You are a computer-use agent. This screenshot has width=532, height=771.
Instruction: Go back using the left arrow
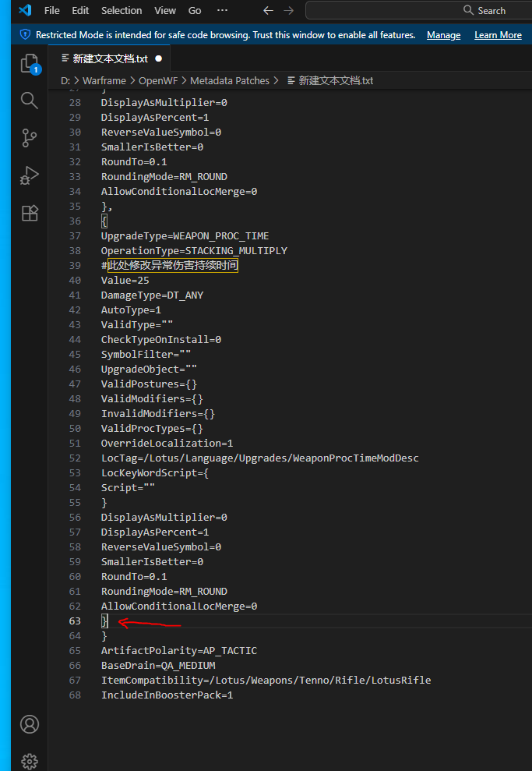[x=268, y=10]
